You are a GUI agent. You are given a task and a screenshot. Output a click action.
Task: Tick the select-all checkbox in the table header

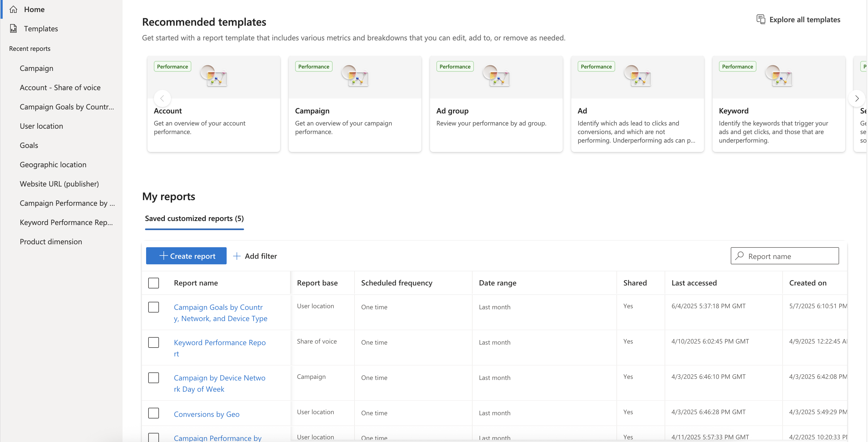coord(154,283)
